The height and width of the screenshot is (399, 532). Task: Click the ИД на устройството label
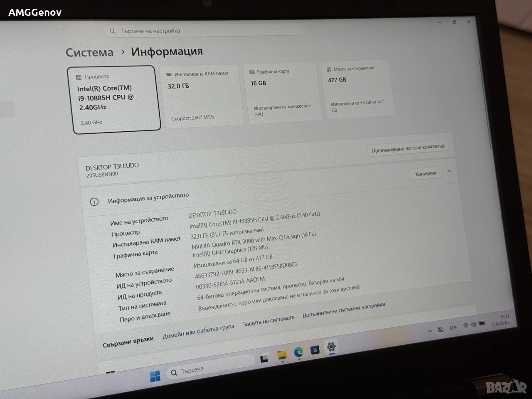[144, 283]
